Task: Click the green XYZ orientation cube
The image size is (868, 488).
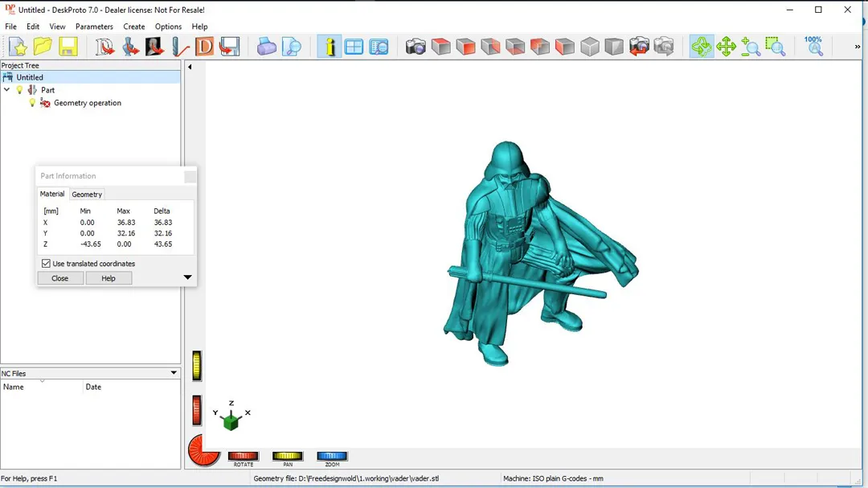Action: pos(231,421)
